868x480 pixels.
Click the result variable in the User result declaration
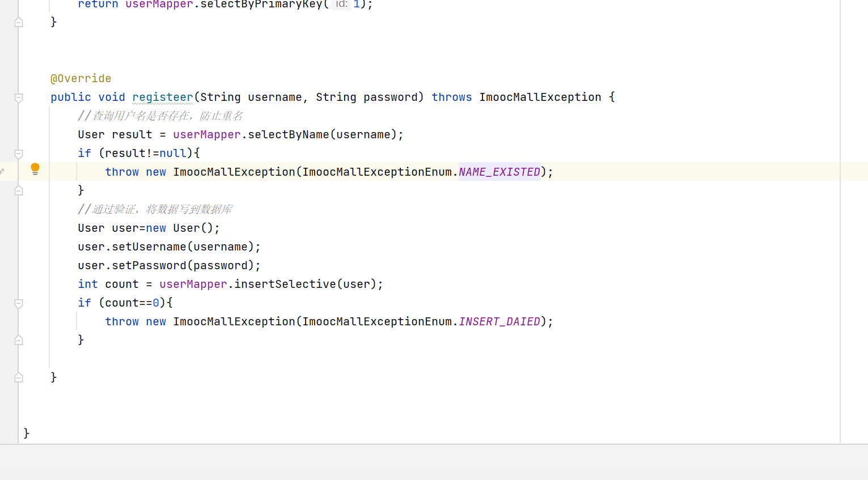(x=132, y=134)
